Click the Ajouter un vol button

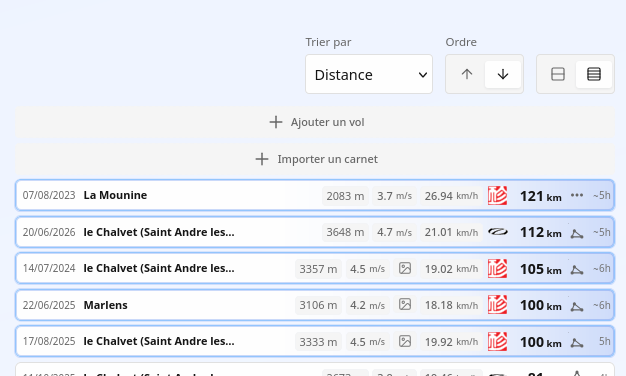point(315,122)
